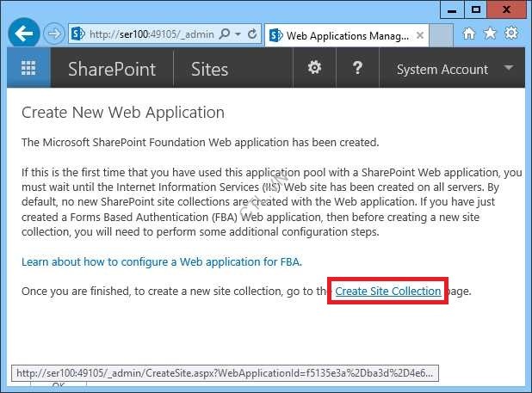Click the search magnifier in address bar
Screen dimensions: 532x393
[x=226, y=34]
